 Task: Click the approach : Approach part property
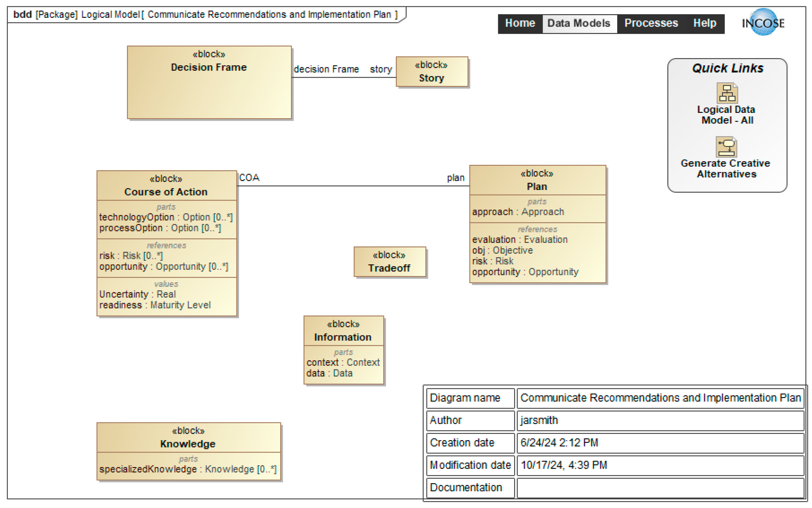(x=518, y=212)
